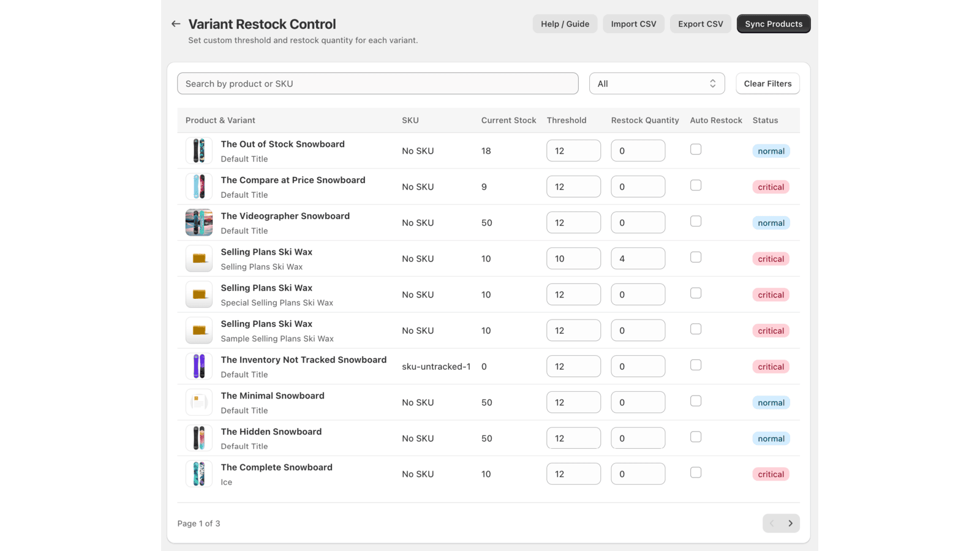Click The Out of Stock Snowboard thumbnail
This screenshot has height=551, width=980.
[199, 151]
